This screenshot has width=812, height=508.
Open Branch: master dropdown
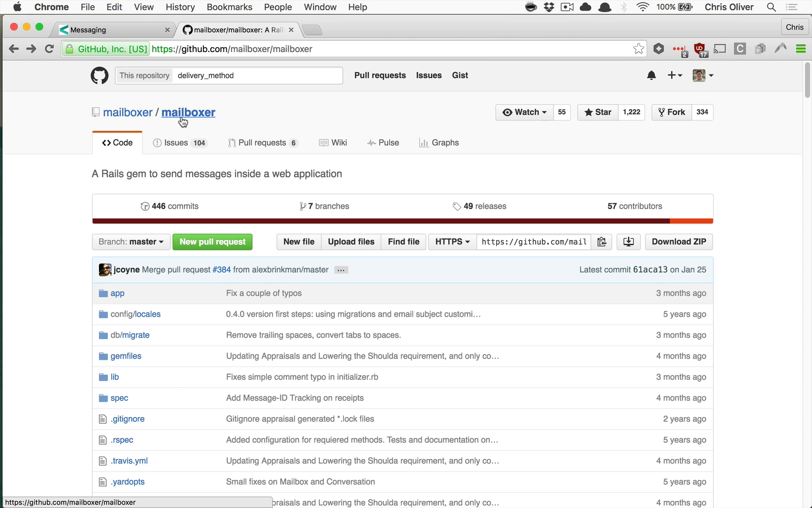131,242
